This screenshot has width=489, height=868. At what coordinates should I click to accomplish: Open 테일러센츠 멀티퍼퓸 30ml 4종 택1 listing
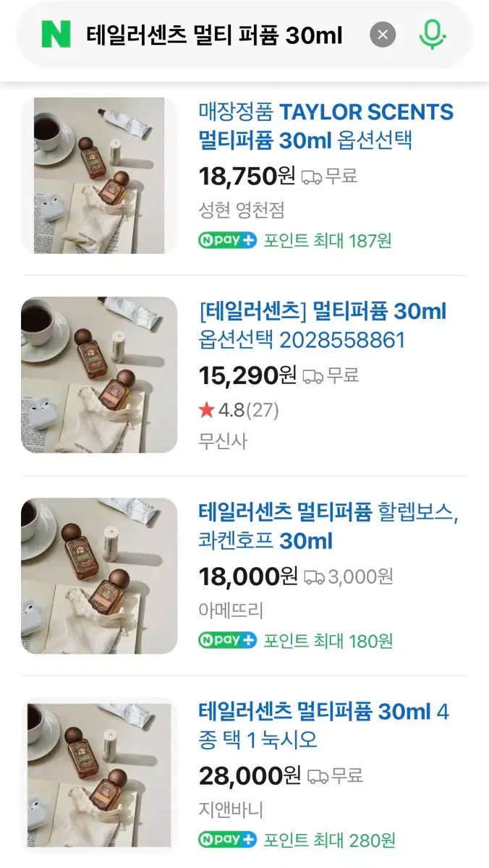tap(323, 726)
